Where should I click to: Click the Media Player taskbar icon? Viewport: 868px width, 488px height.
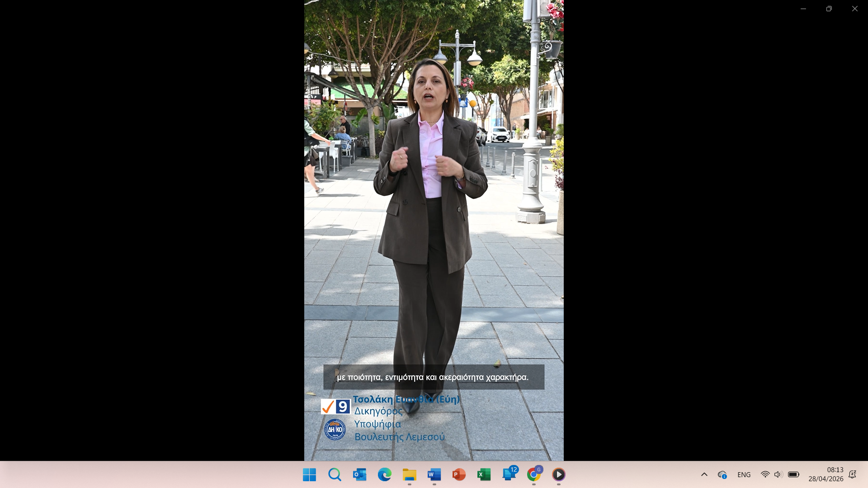[559, 474]
